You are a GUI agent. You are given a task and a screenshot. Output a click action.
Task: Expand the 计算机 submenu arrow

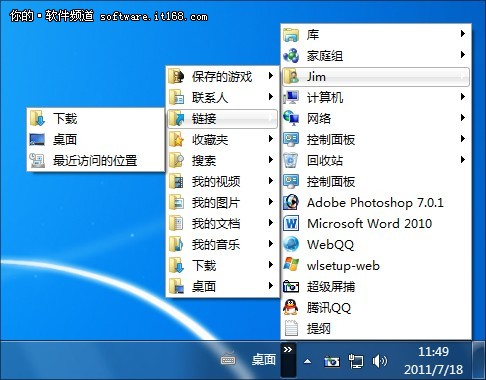463,97
